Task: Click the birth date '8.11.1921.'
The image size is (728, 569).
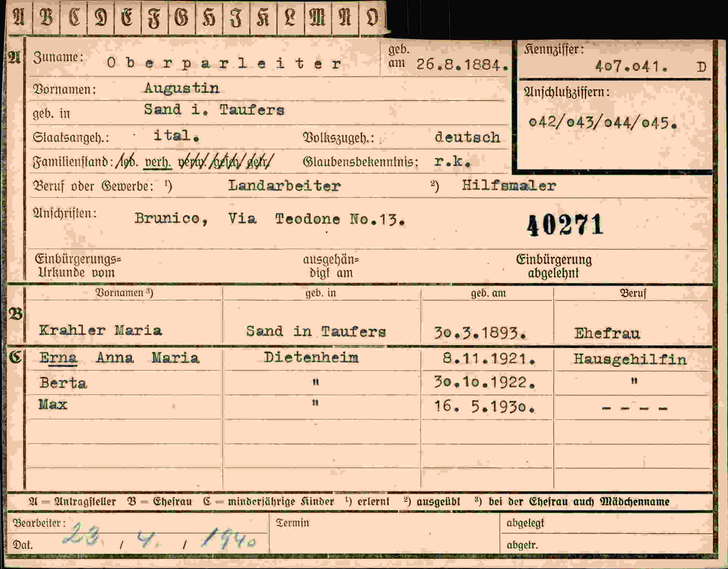Action: (x=489, y=358)
